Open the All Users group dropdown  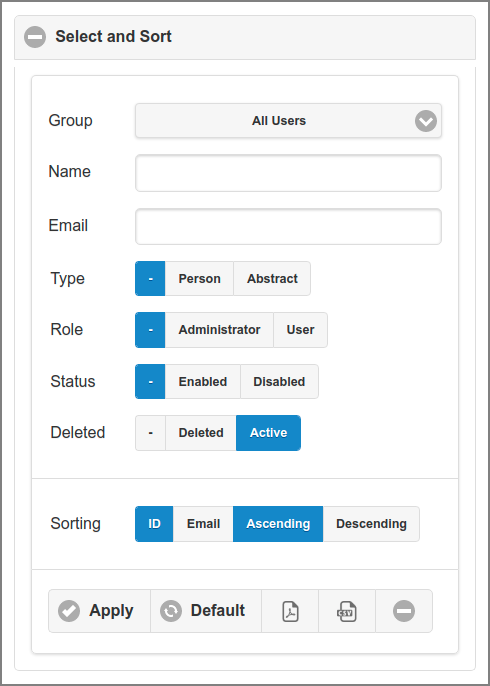click(x=288, y=121)
